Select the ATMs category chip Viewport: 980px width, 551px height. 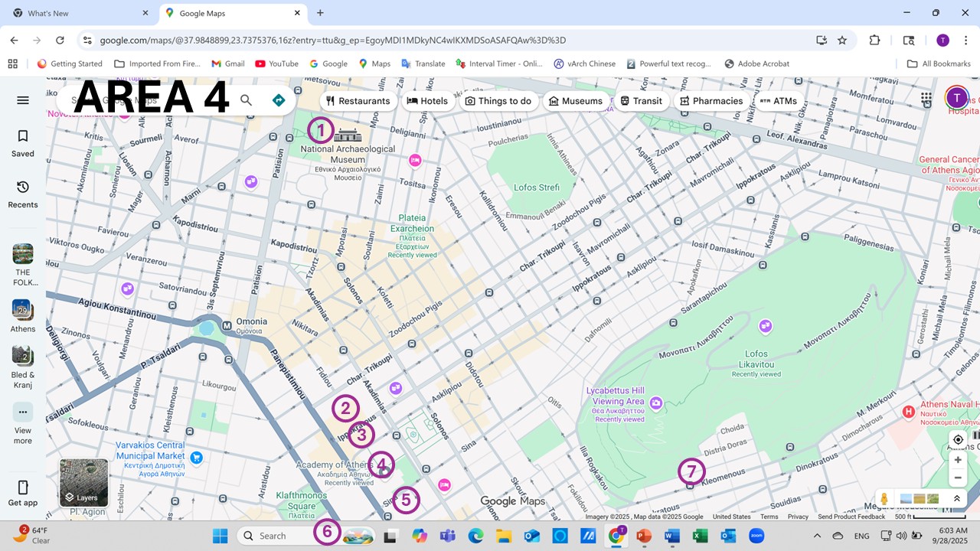[778, 101]
